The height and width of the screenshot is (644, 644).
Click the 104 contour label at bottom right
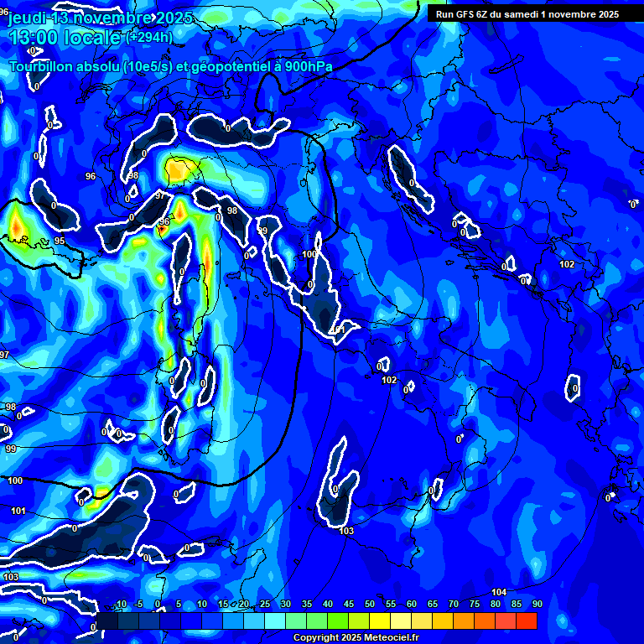[499, 592]
